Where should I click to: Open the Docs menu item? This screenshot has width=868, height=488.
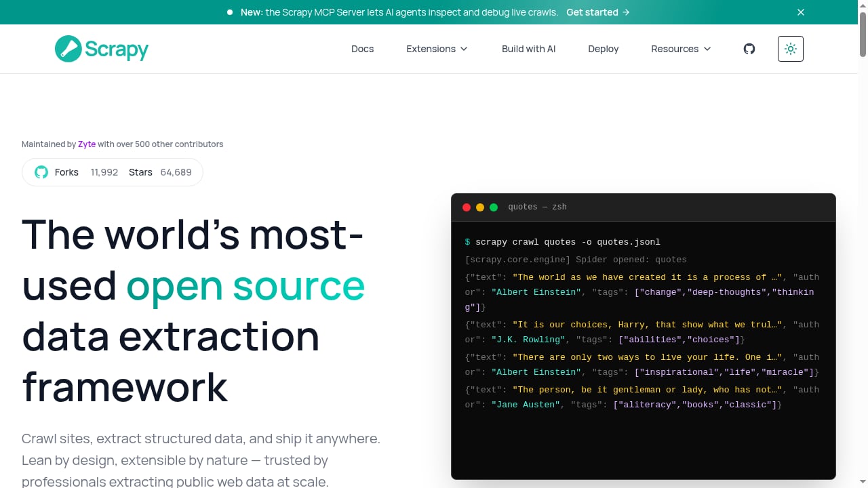tap(363, 49)
